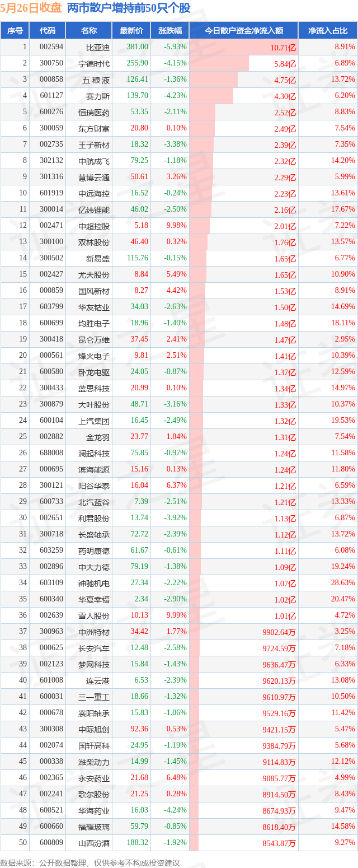Select stock name 中航成飞
Screen dimensions: 358x868
(94, 161)
